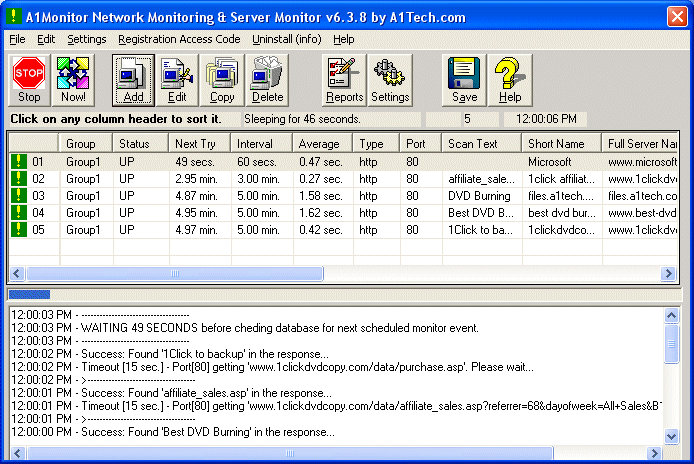Click the Stop monitoring toolbar icon
Screen dimensions: 694x464
click(x=29, y=80)
